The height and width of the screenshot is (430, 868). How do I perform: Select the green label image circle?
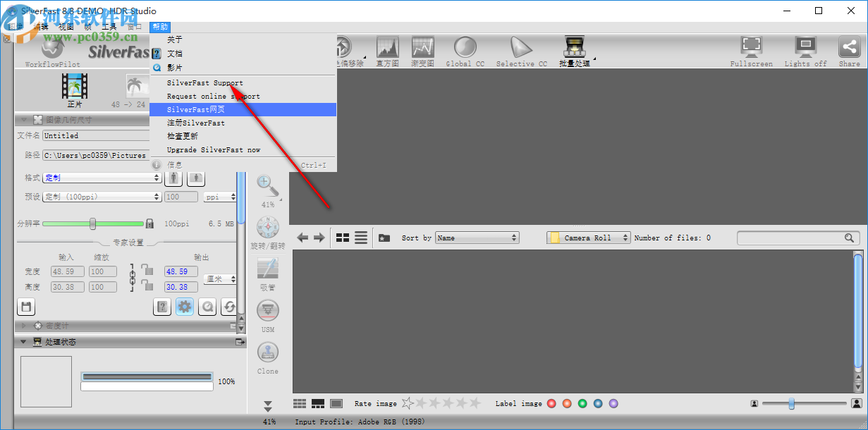582,403
